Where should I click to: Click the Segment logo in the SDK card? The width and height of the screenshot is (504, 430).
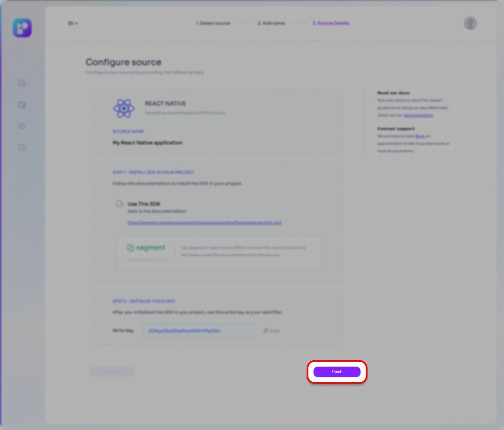[146, 248]
